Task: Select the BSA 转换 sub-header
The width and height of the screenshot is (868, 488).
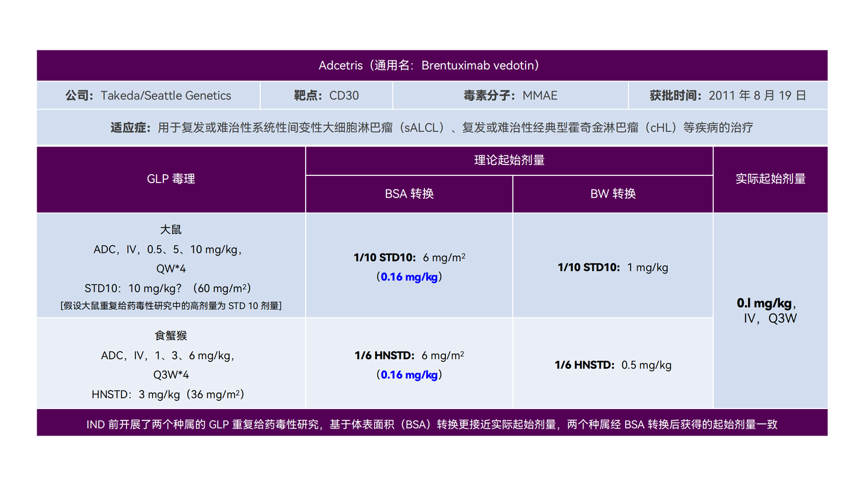Action: 409,193
